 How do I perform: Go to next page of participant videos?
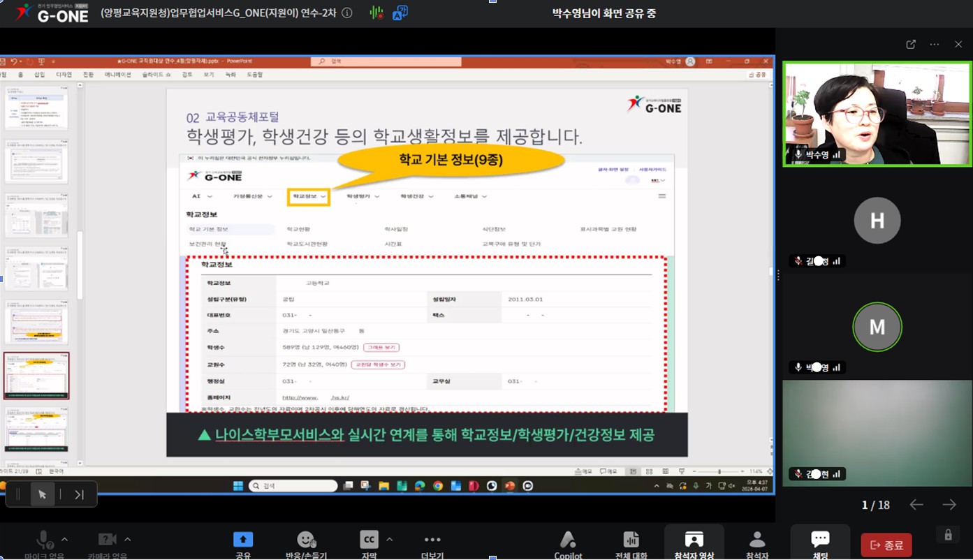[x=949, y=505]
